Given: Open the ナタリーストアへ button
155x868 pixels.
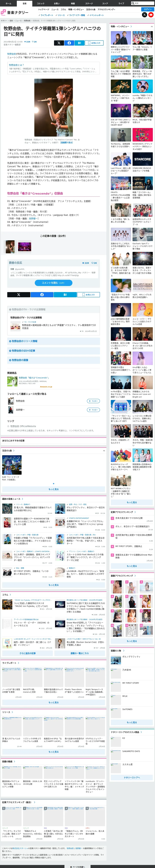Looking at the screenshot, I should [x=132, y=777].
